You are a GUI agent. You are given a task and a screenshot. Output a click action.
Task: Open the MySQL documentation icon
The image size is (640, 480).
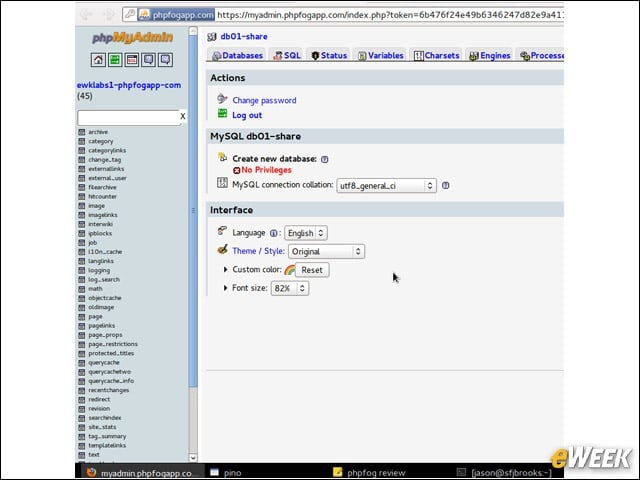tap(165, 60)
